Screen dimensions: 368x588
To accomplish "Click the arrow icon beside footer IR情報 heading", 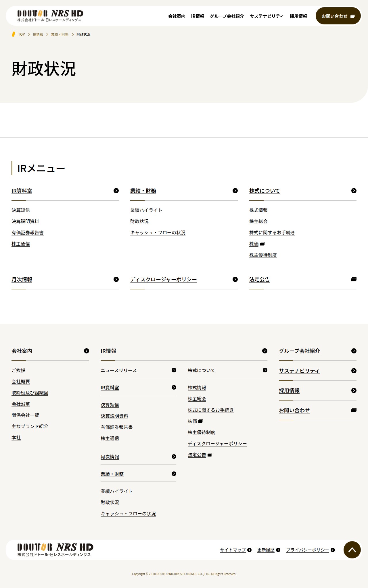I will [x=265, y=351].
